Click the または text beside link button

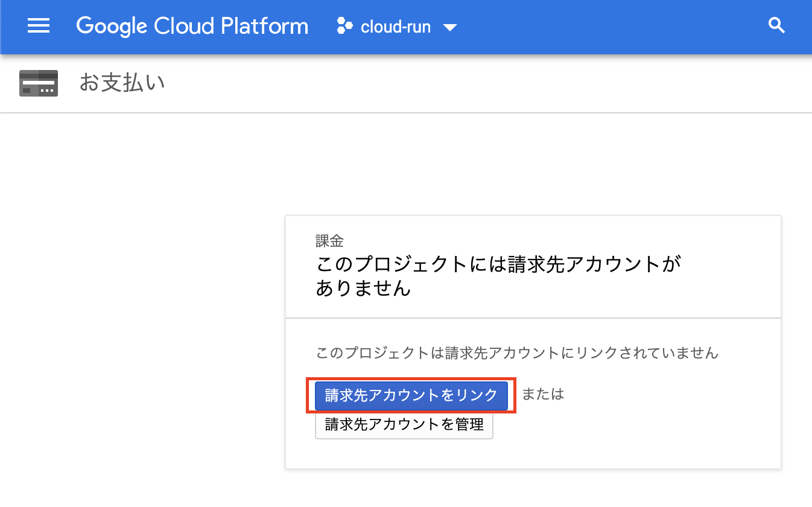[x=543, y=394]
